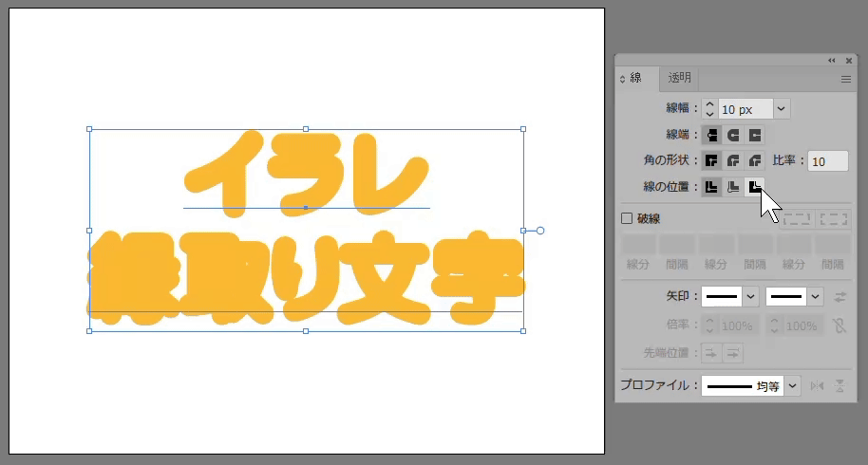The image size is (868, 465).
Task: Choose the miter join corner shape
Action: click(711, 161)
